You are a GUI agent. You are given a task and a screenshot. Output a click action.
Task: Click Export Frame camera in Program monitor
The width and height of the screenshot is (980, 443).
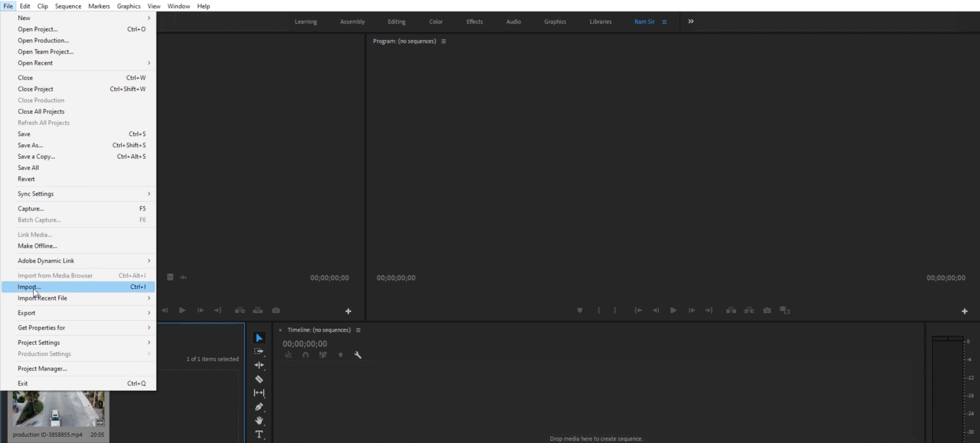click(767, 310)
